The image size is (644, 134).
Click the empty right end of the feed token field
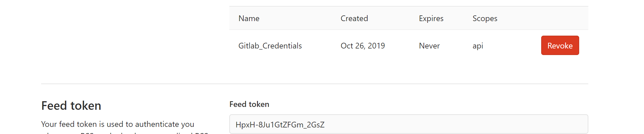(543, 124)
